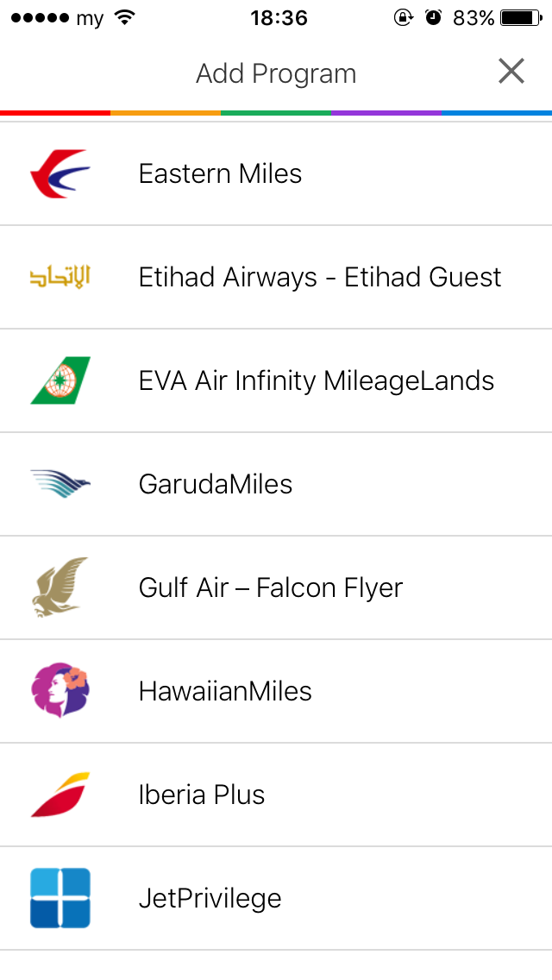
Task: Tap the Etihad Airways gold logo
Action: [60, 277]
